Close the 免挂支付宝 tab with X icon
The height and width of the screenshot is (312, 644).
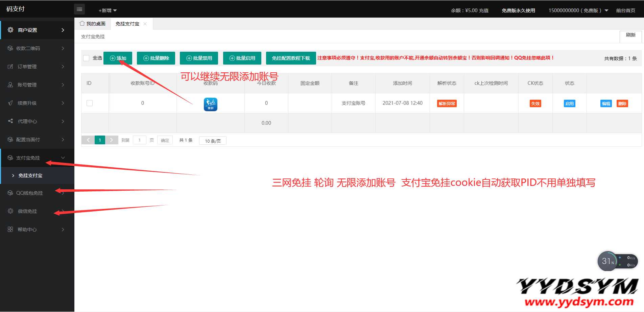coord(145,24)
